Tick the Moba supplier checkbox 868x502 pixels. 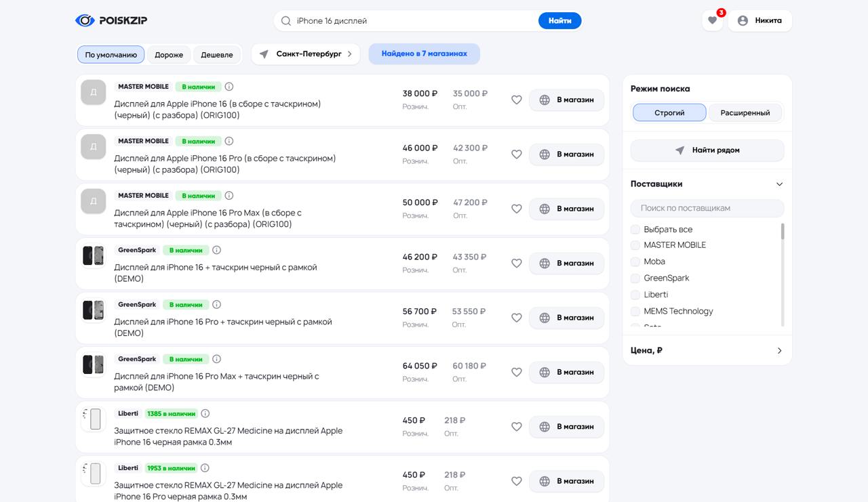[635, 262]
